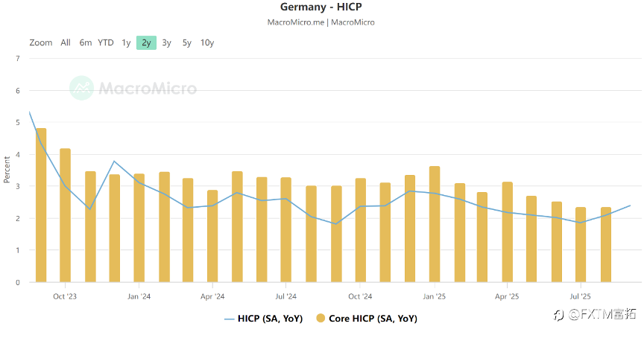Click the Core HICP bar for Apr '24
The width and height of the screenshot is (644, 338).
[212, 237]
